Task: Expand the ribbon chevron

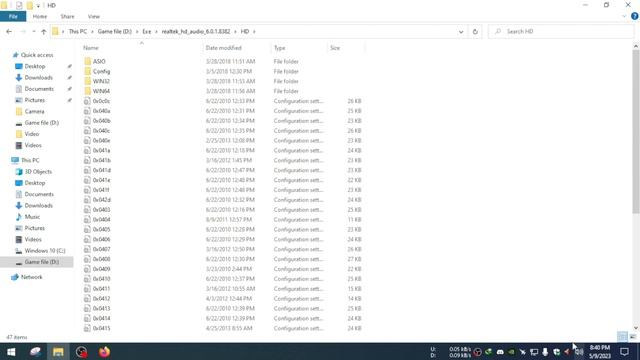Action: pos(624,16)
